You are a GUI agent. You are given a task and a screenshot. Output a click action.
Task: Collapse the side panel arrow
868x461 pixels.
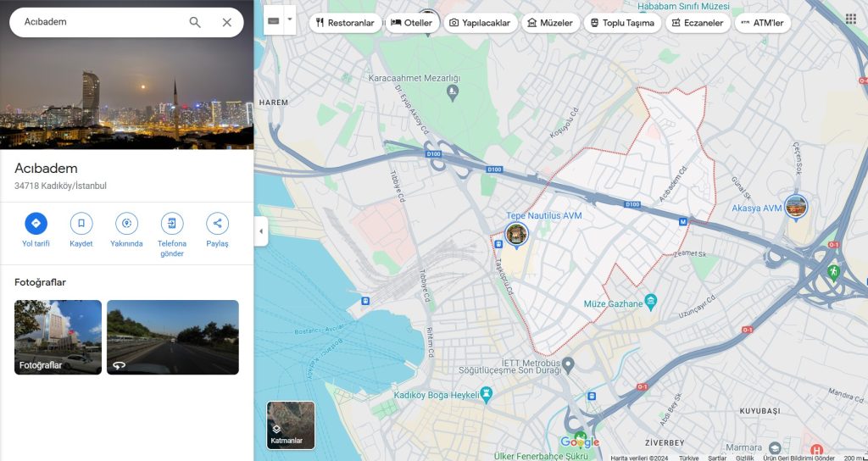[x=261, y=231]
